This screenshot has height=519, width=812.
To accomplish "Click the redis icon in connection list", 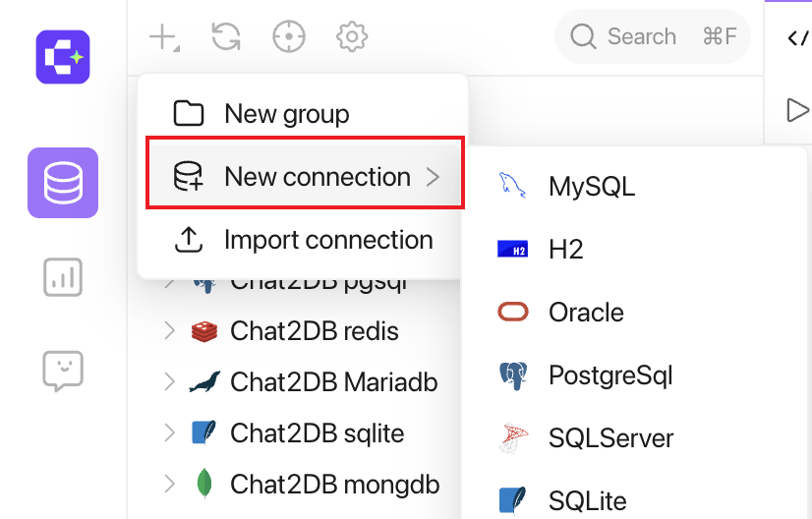I will [x=204, y=331].
